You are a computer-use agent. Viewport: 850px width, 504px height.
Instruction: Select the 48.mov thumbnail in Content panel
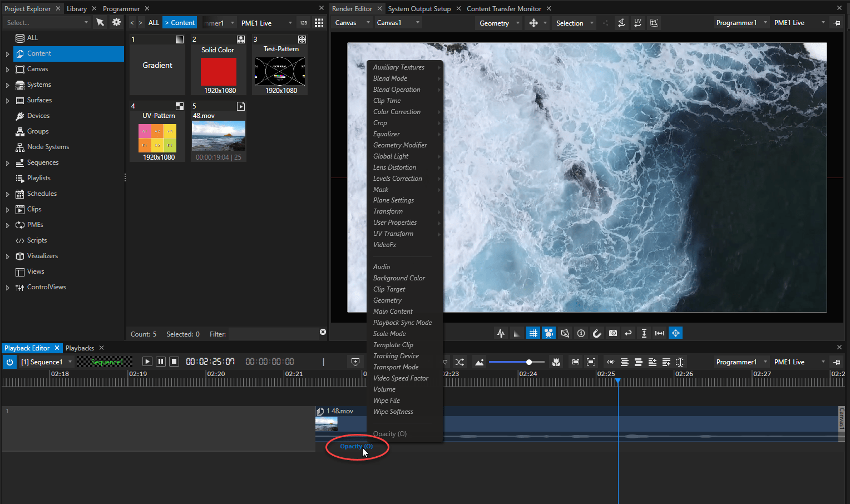[219, 135]
